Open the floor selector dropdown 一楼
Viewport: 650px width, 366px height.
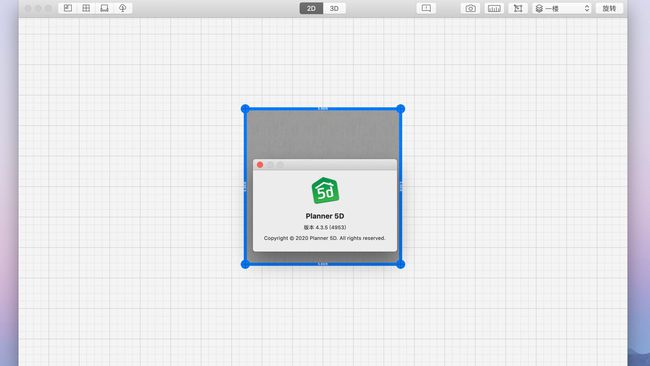(562, 8)
